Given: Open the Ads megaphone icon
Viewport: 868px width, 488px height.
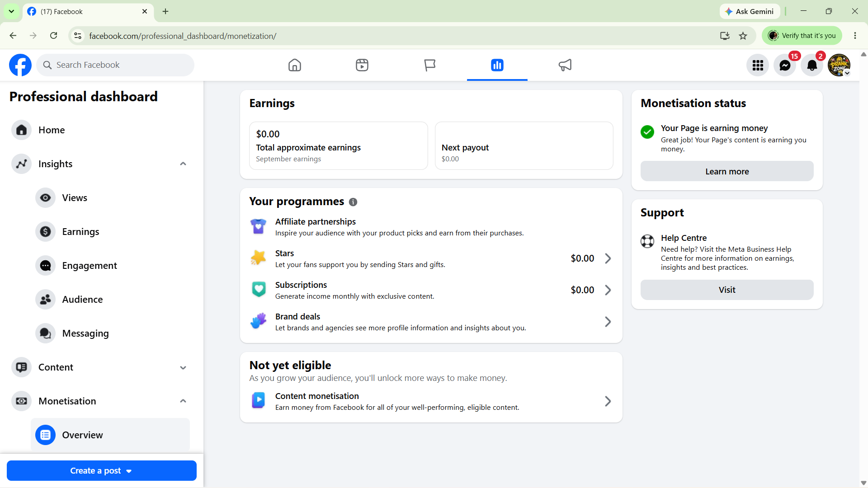Looking at the screenshot, I should (x=565, y=65).
